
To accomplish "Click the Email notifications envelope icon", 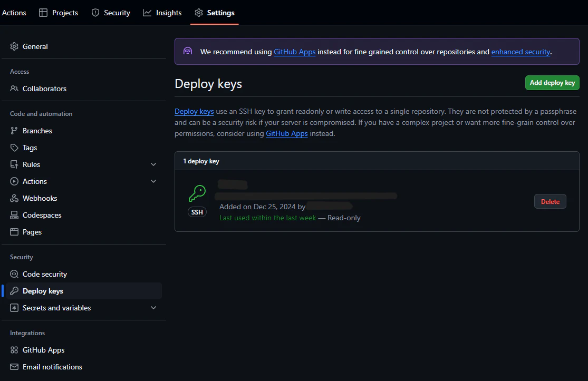I will click(14, 367).
